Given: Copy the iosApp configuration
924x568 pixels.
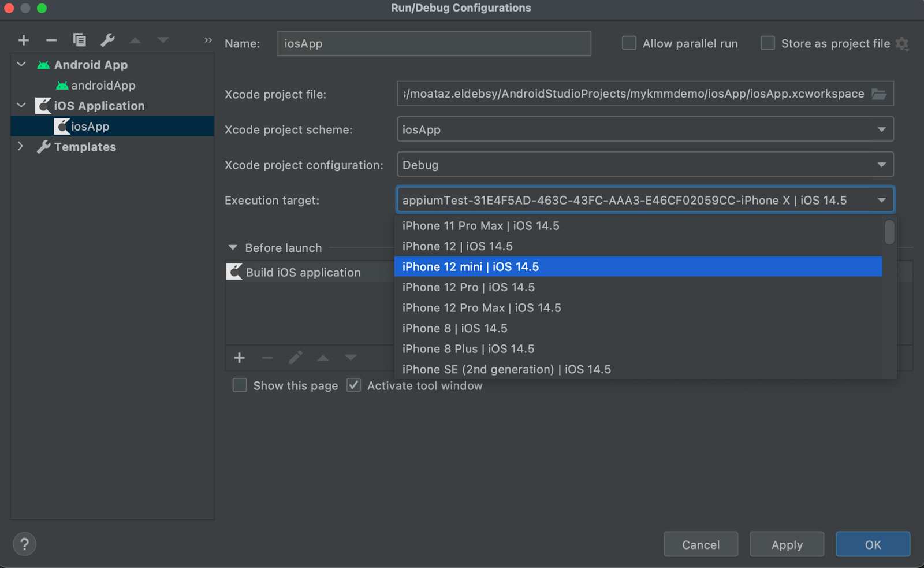Looking at the screenshot, I should (79, 40).
